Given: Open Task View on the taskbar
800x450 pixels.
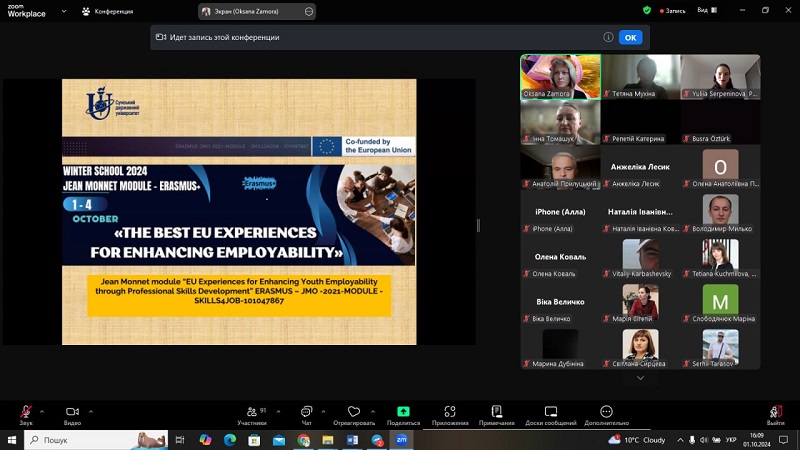Looking at the screenshot, I should click(x=180, y=440).
